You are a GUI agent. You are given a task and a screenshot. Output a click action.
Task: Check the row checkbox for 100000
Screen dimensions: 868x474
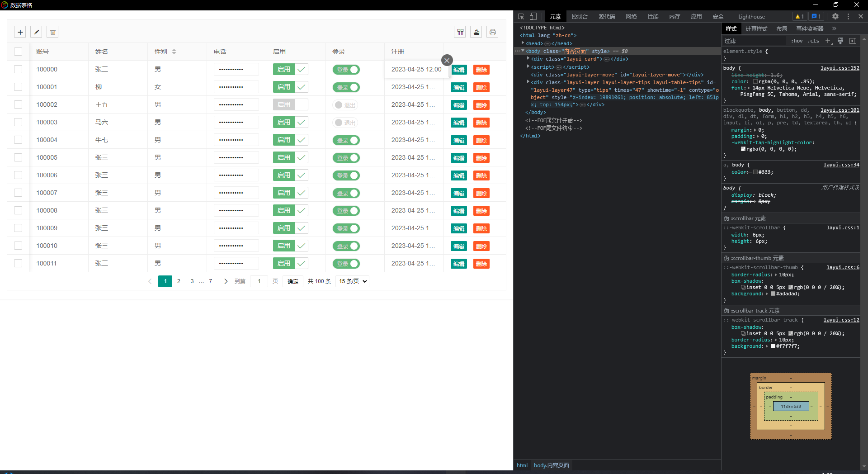pyautogui.click(x=18, y=69)
